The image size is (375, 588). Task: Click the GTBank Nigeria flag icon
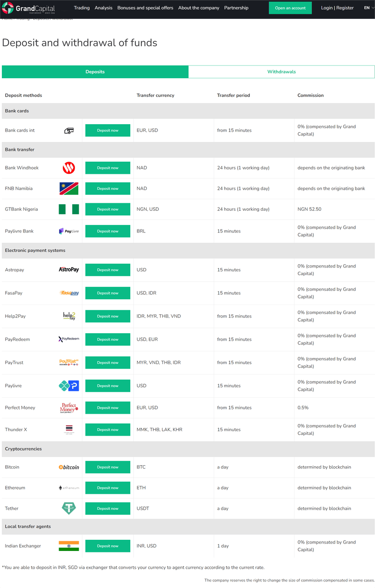pos(69,209)
